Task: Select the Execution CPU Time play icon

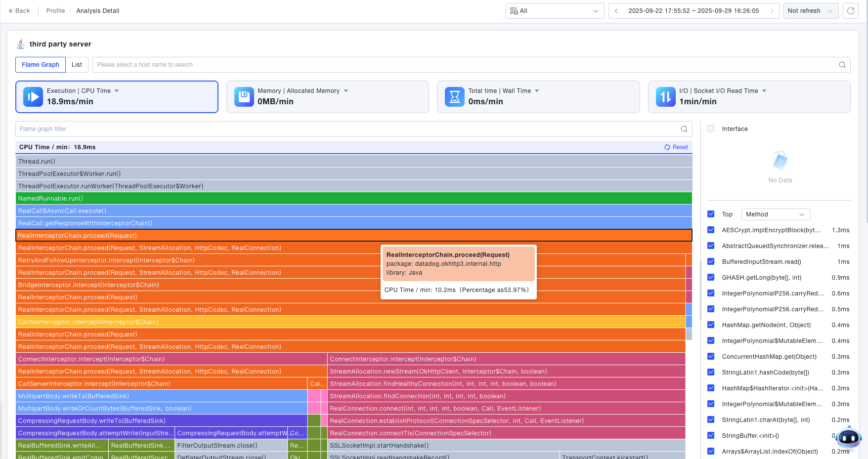Action: coord(33,97)
